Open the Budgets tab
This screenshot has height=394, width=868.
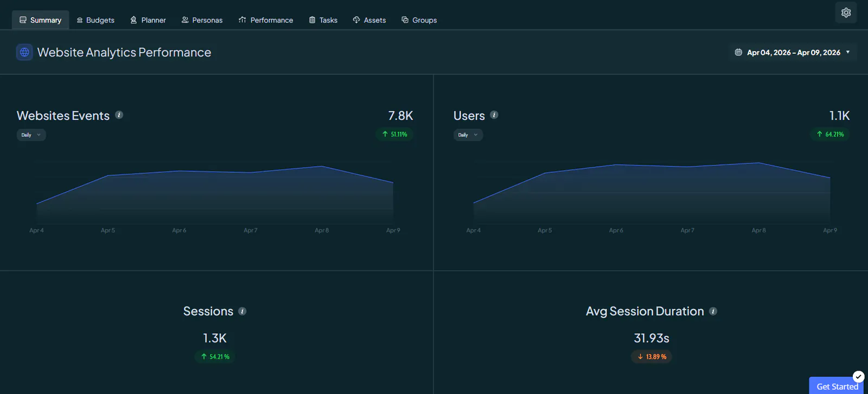point(95,20)
